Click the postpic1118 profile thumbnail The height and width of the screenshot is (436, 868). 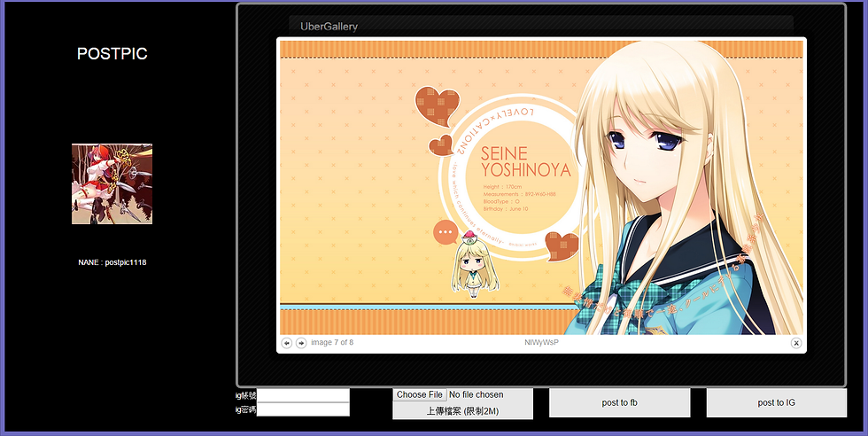click(112, 184)
